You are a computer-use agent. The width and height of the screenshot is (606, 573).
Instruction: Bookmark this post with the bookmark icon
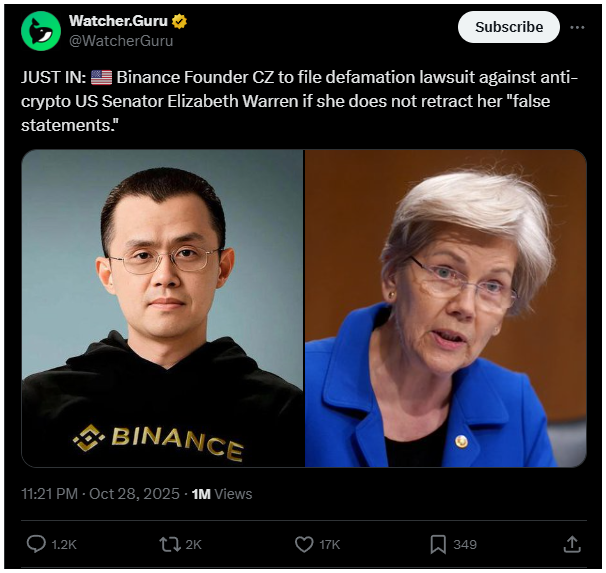[x=438, y=544]
